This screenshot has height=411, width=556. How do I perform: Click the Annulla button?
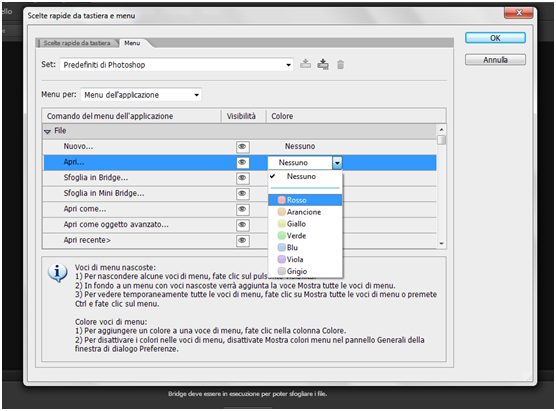coord(495,60)
